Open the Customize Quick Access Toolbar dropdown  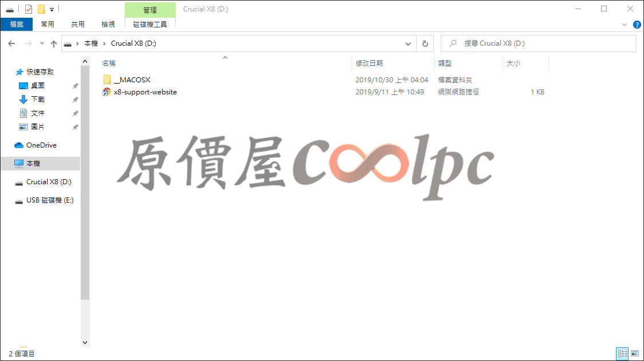(x=52, y=10)
